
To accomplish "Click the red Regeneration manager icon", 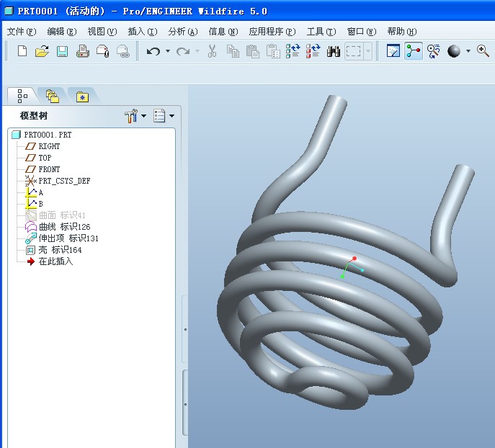I will pyautogui.click(x=313, y=51).
